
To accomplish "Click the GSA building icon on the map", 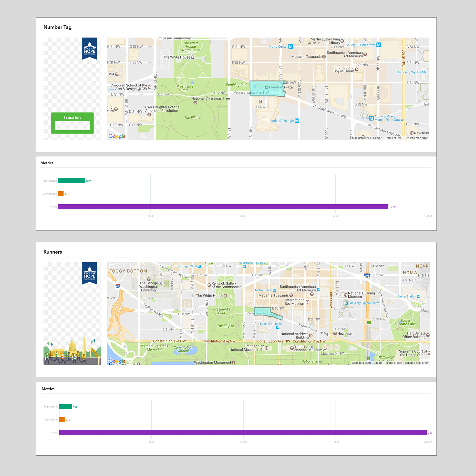I will point(117,74).
